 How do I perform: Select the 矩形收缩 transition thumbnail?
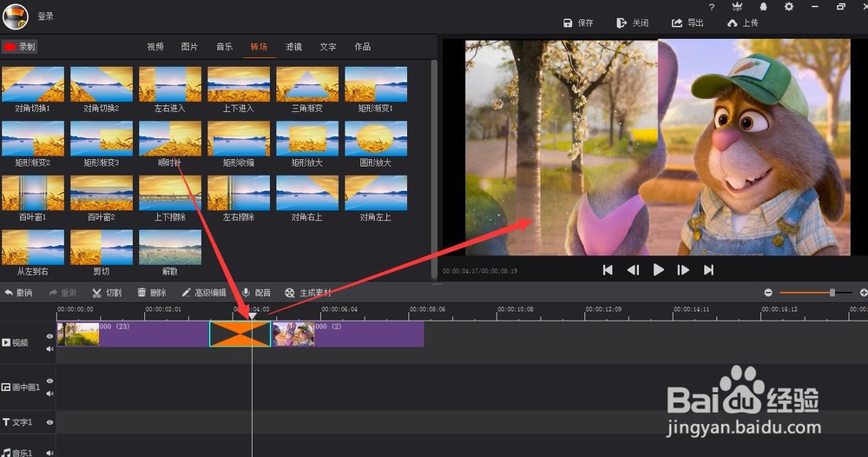239,138
